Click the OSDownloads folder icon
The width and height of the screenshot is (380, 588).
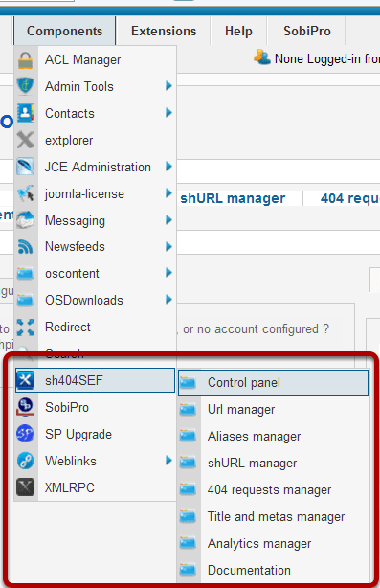click(25, 300)
